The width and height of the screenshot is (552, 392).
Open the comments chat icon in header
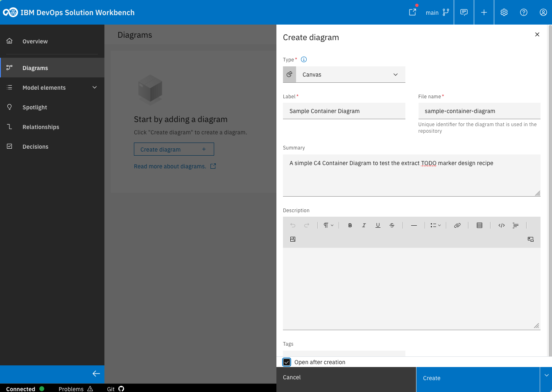click(x=464, y=12)
